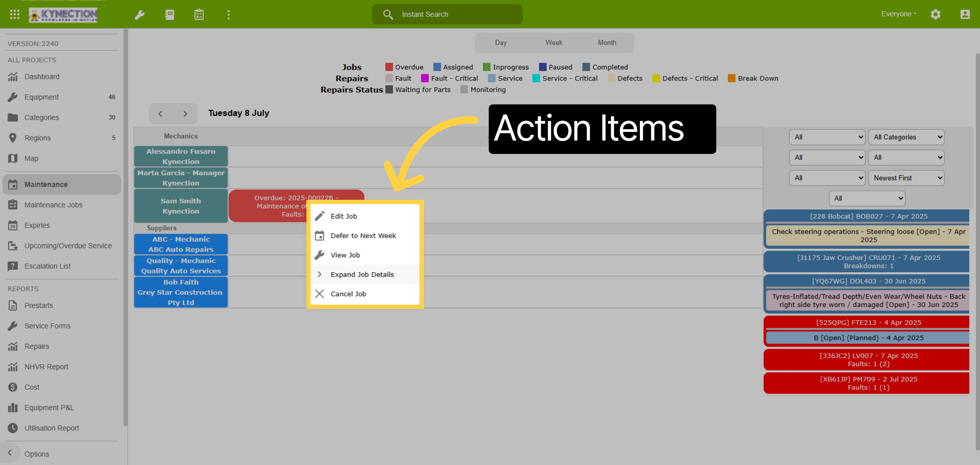Image resolution: width=980 pixels, height=465 pixels.
Task: Click the Break Down orange legend swatch
Action: coord(731,78)
